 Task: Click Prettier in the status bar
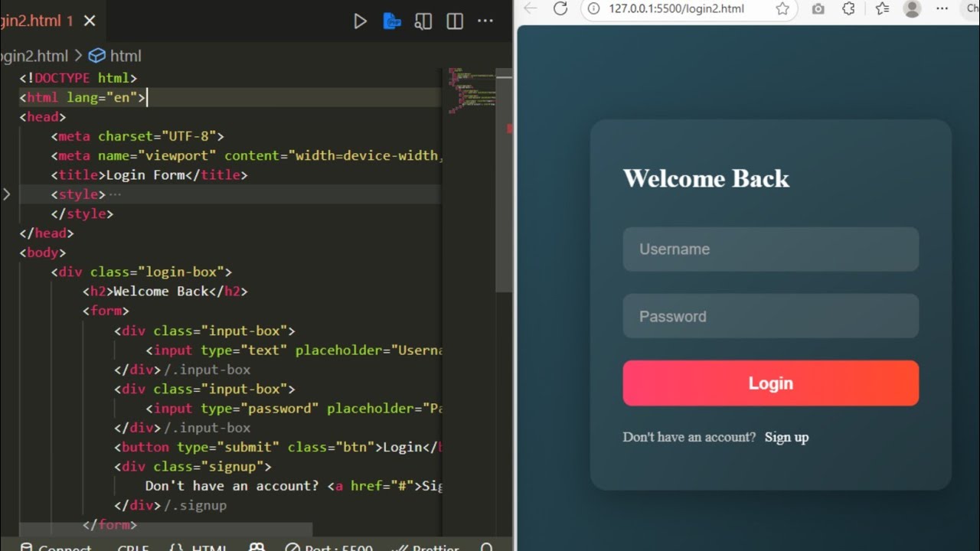426,546
